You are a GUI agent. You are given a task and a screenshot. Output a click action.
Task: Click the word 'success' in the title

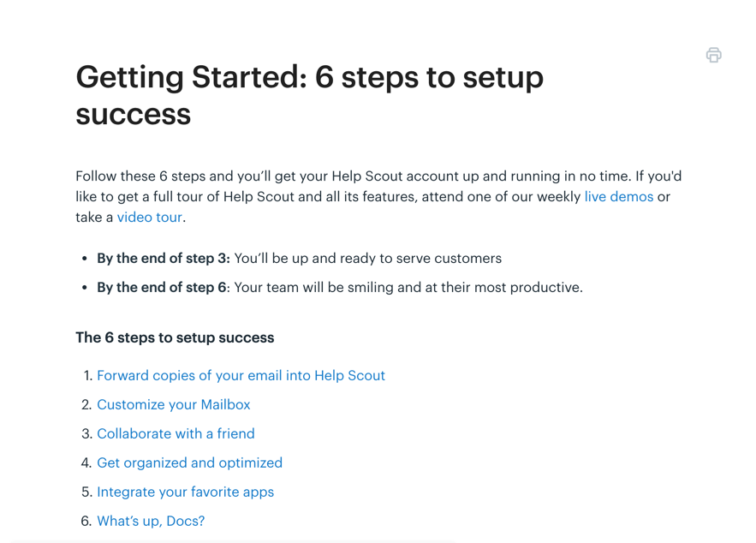point(133,115)
